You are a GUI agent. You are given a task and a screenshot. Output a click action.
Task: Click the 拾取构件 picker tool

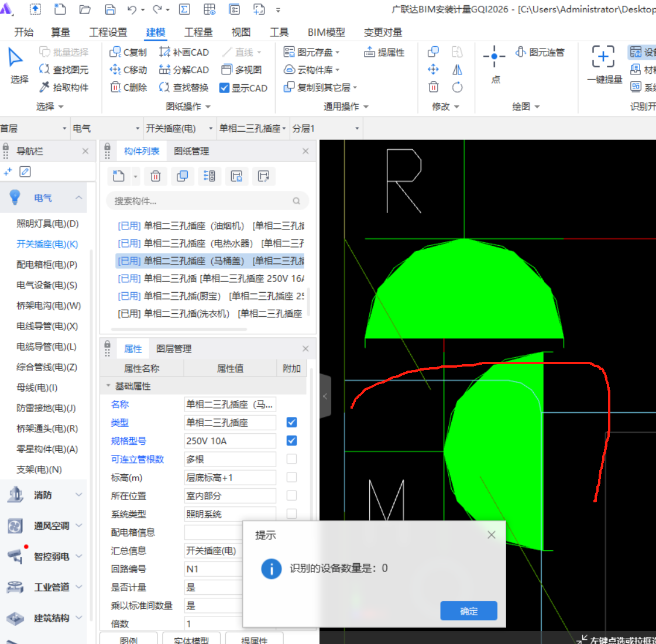[64, 87]
